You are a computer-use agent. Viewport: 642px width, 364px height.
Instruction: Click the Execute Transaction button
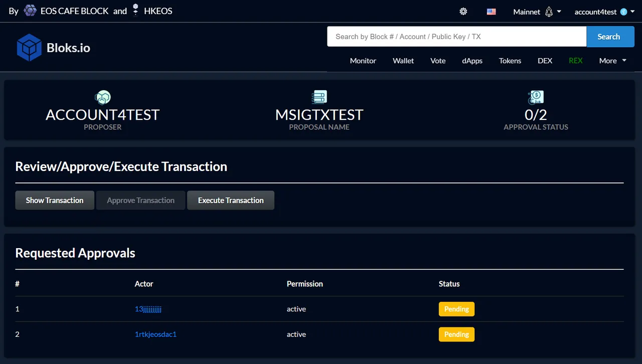(x=231, y=200)
